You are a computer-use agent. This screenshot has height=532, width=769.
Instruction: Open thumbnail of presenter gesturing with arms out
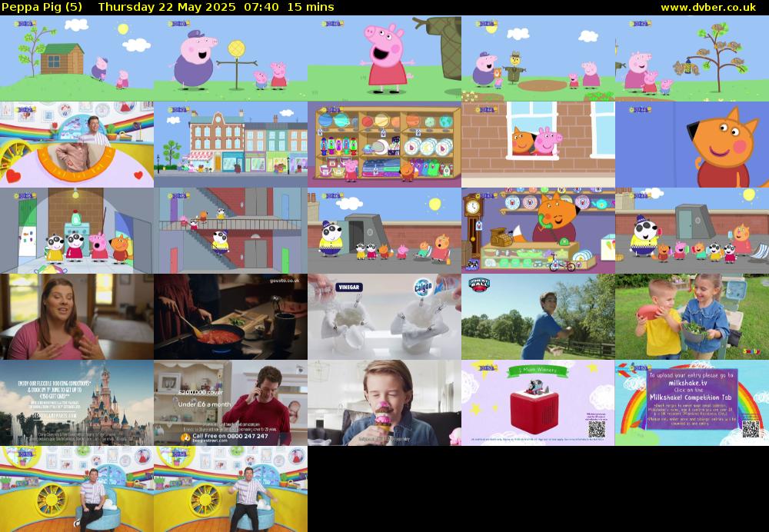pos(231,489)
